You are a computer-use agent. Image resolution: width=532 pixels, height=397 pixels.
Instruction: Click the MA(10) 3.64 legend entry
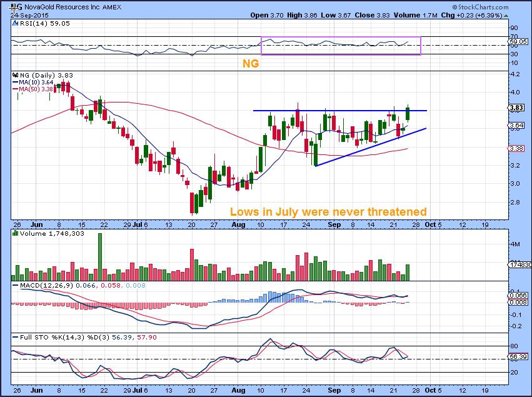click(x=33, y=83)
